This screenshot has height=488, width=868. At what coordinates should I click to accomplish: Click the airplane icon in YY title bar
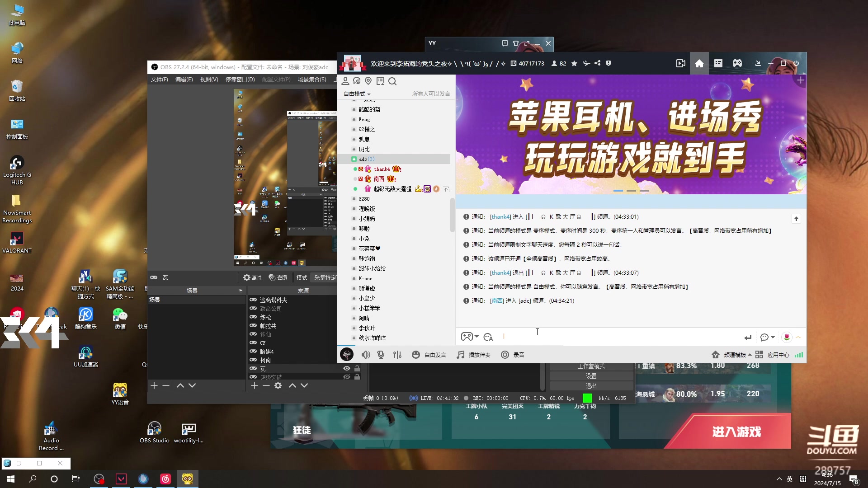pos(586,63)
